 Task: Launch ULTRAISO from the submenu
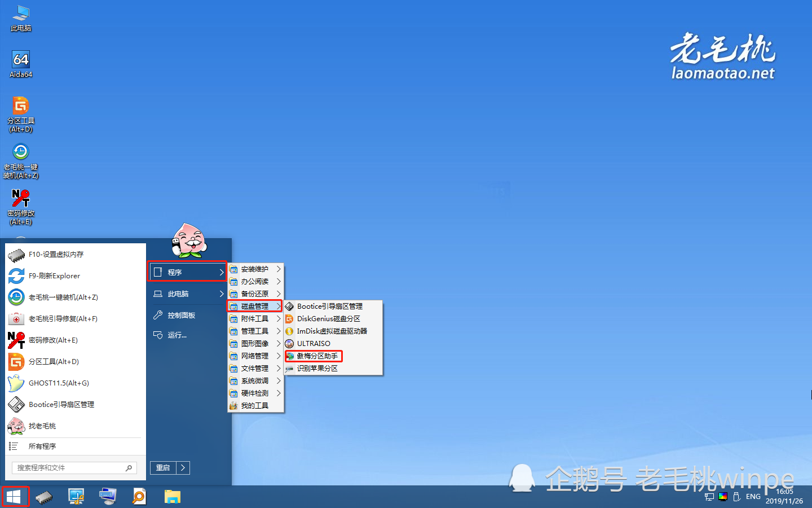(333, 344)
